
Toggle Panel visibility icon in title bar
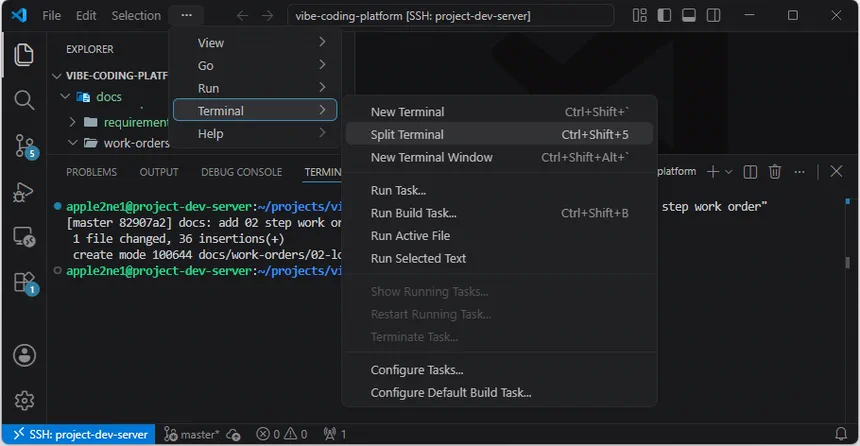pyautogui.click(x=689, y=15)
